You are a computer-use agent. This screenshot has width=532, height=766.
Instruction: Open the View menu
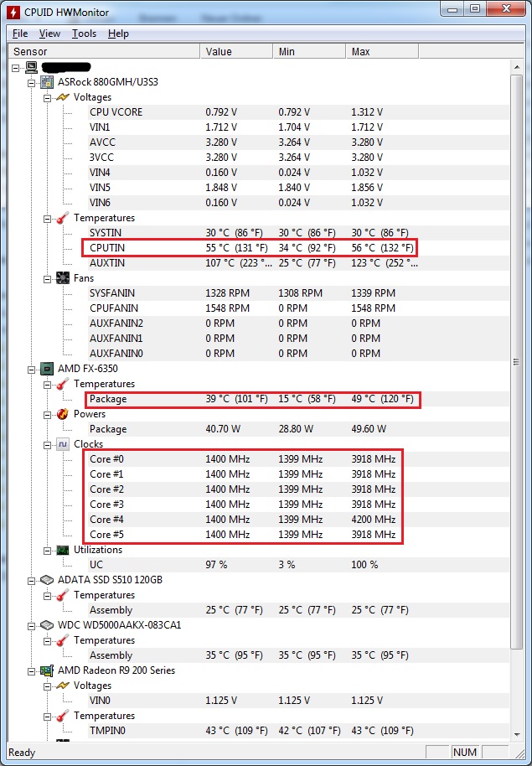[49, 34]
